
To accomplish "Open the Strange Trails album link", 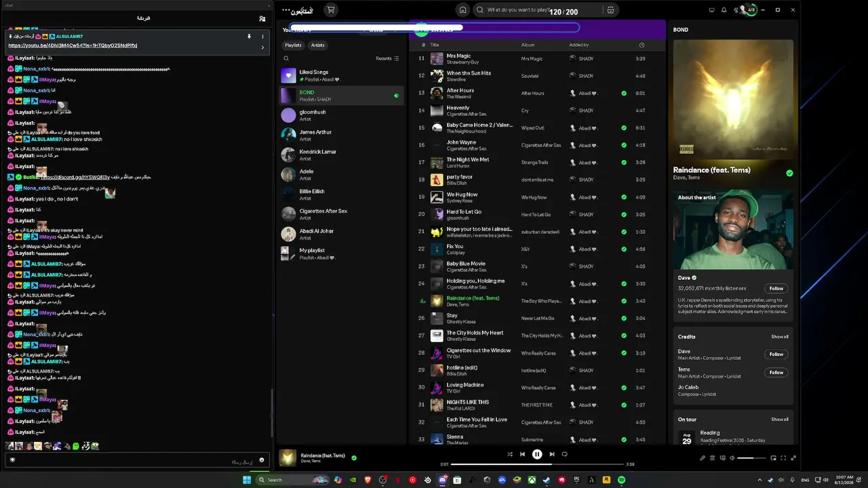I will [534, 163].
